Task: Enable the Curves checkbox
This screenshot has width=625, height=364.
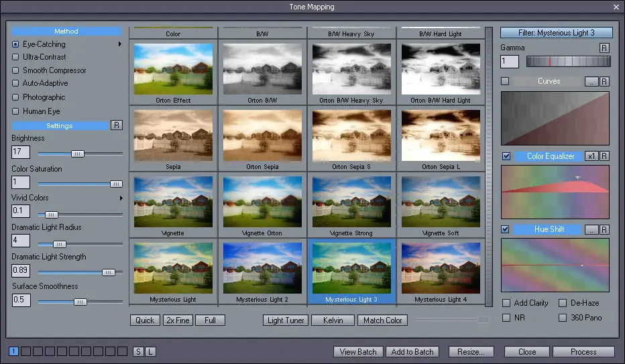Action: [505, 81]
